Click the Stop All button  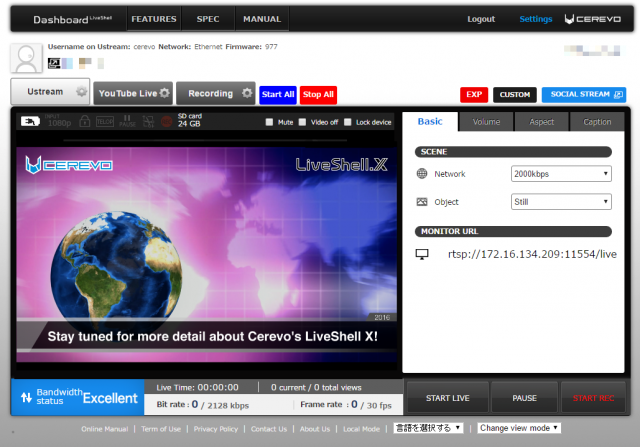click(318, 95)
